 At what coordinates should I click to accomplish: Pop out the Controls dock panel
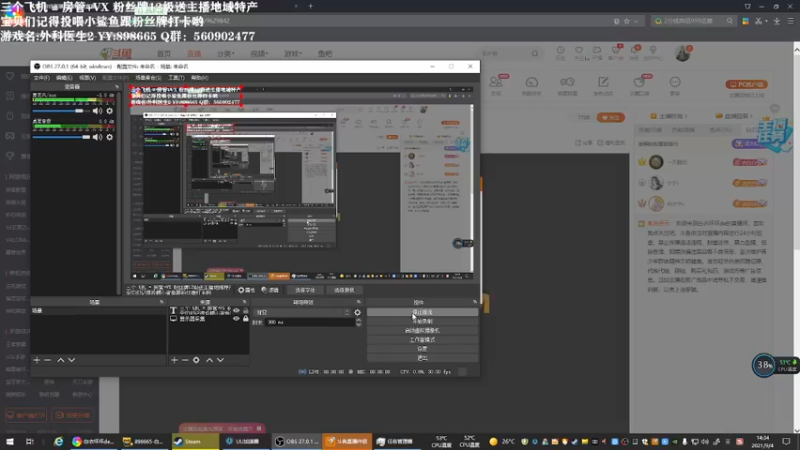tap(474, 302)
